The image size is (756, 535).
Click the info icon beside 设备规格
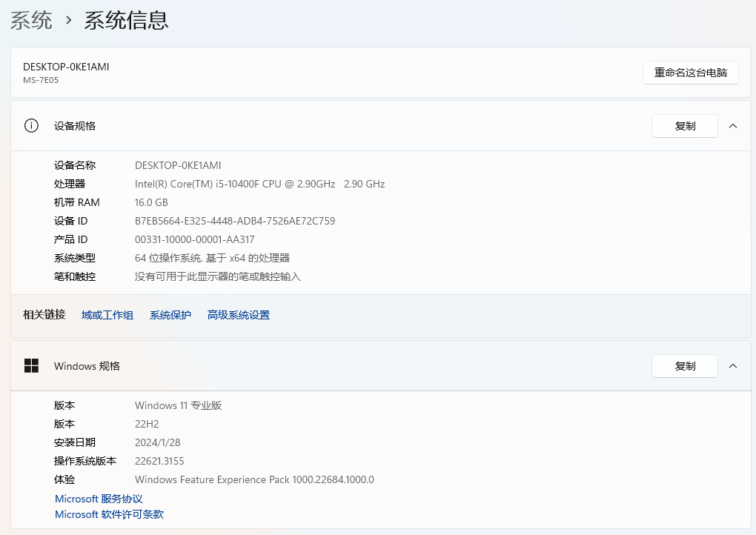pyautogui.click(x=31, y=126)
